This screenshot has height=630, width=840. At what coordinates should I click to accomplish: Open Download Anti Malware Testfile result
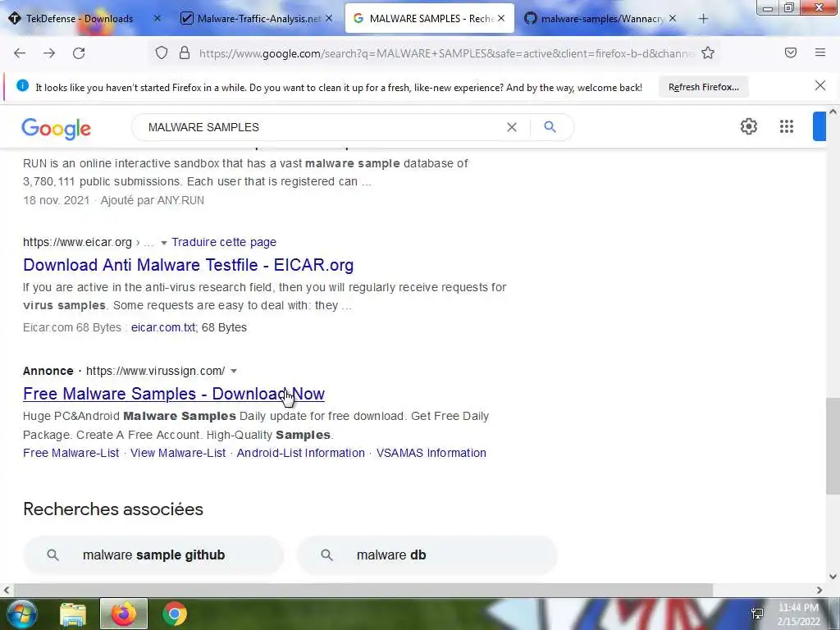(x=188, y=265)
